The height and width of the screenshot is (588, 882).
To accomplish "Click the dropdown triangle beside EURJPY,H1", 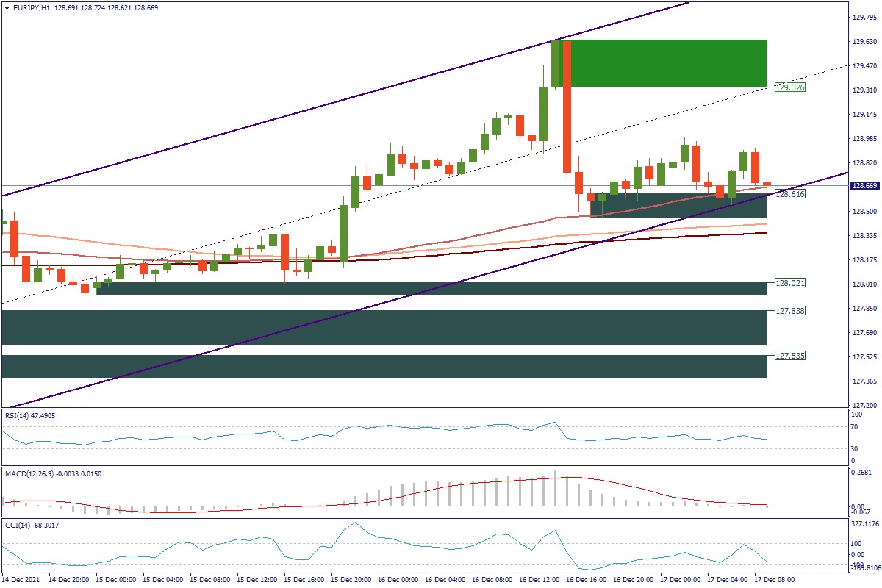I will coord(7,7).
